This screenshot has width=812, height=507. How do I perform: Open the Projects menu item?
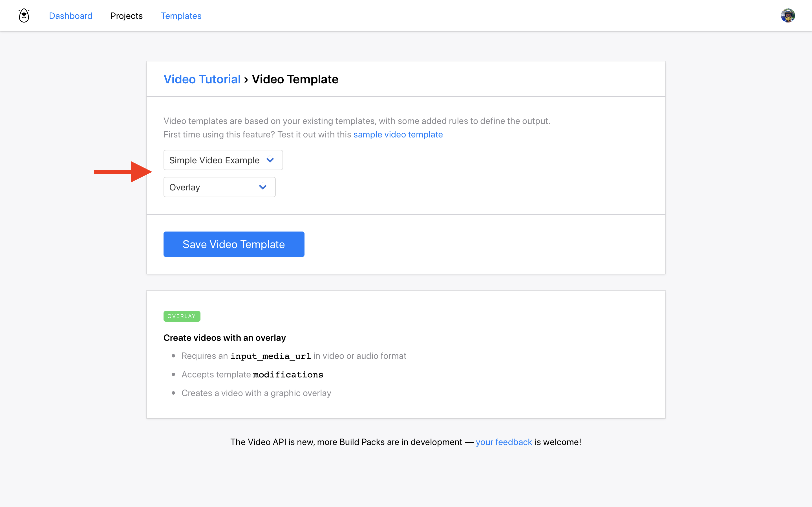pos(127,16)
